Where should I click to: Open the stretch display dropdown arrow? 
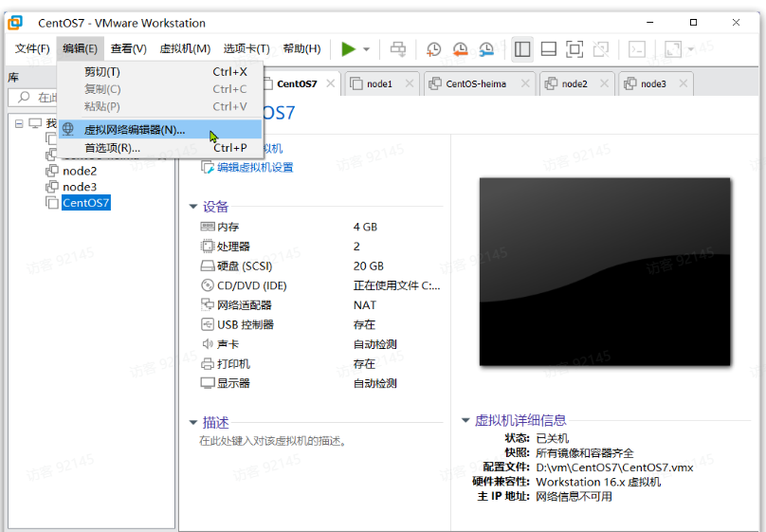tap(691, 49)
